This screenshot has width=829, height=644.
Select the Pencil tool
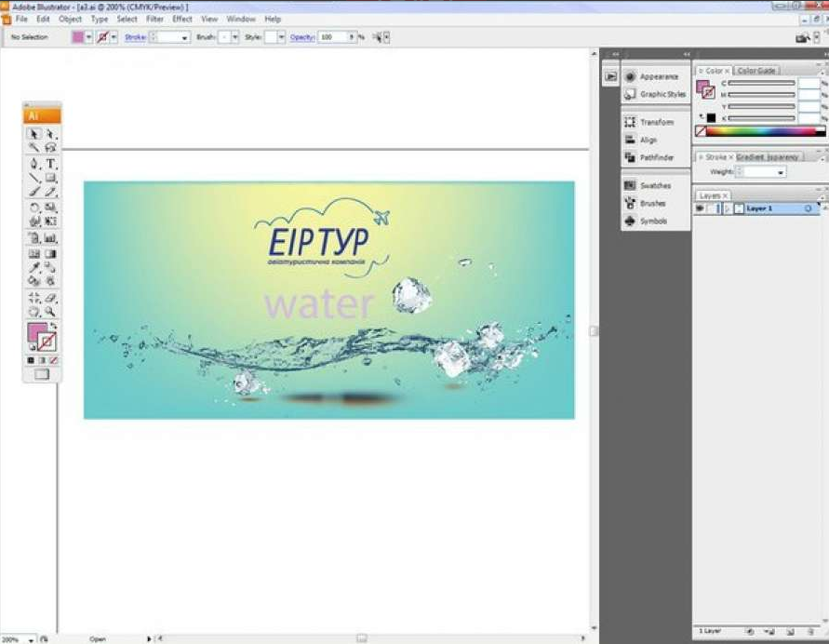click(50, 192)
